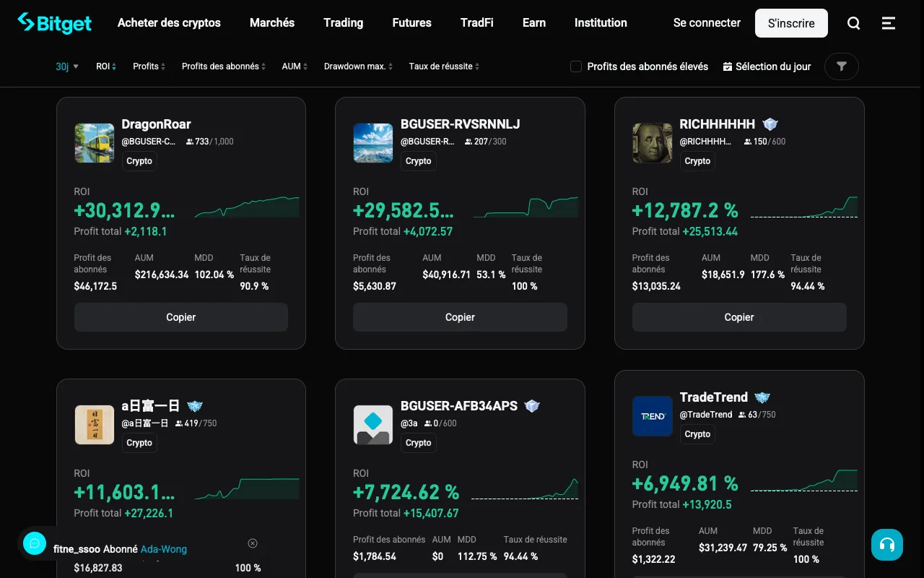Click the followers icon 207/300 on BGUSER-RVSRNNLJ
924x578 pixels.
(468, 142)
